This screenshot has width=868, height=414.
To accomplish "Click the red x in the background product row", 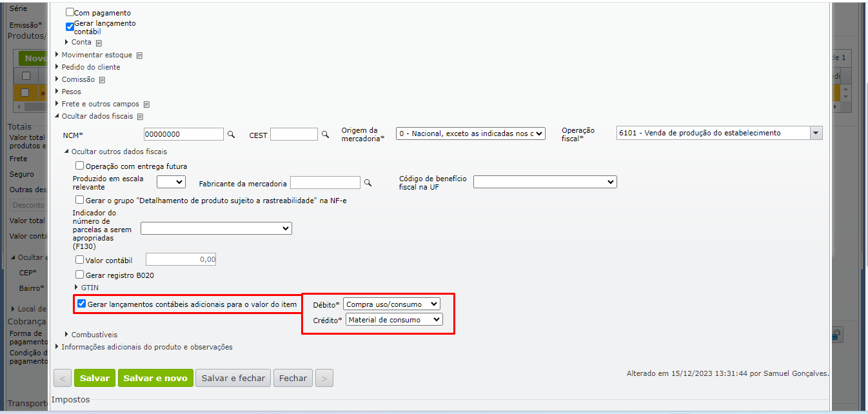I will click(x=43, y=94).
